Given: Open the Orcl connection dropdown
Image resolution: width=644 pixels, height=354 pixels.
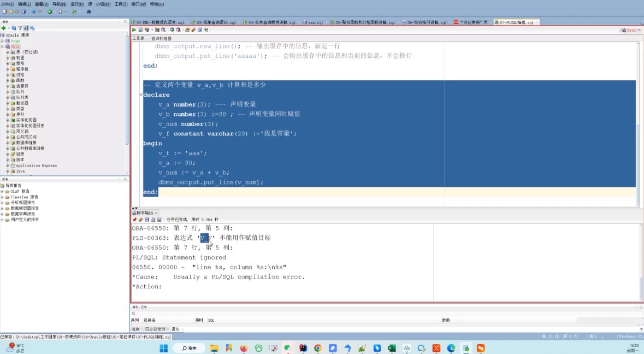Looking at the screenshot, I should (640, 30).
